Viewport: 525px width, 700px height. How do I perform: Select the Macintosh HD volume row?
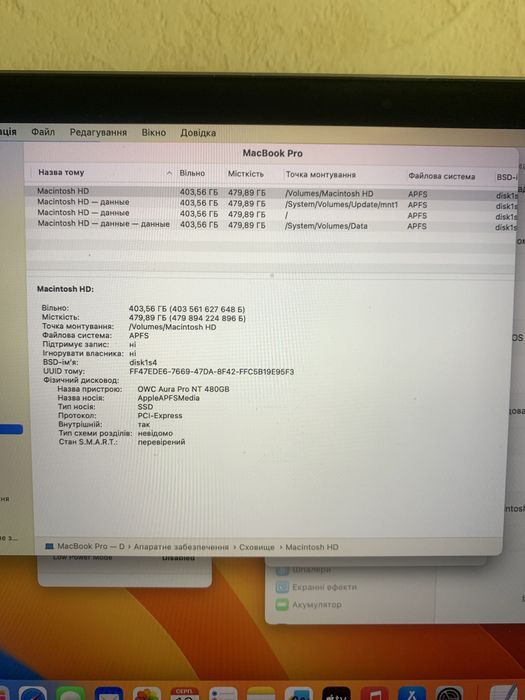point(271,193)
